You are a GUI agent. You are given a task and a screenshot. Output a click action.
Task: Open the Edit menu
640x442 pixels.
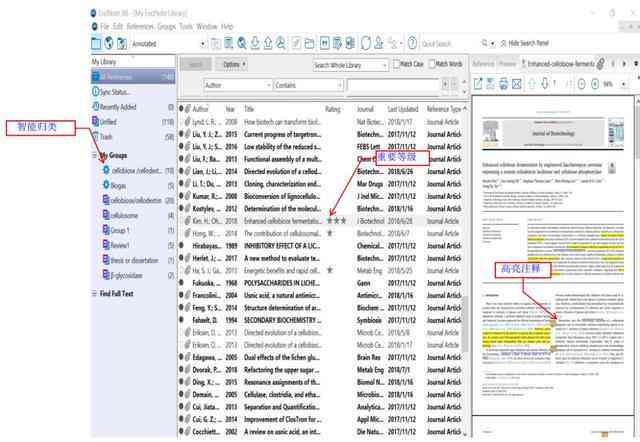118,27
